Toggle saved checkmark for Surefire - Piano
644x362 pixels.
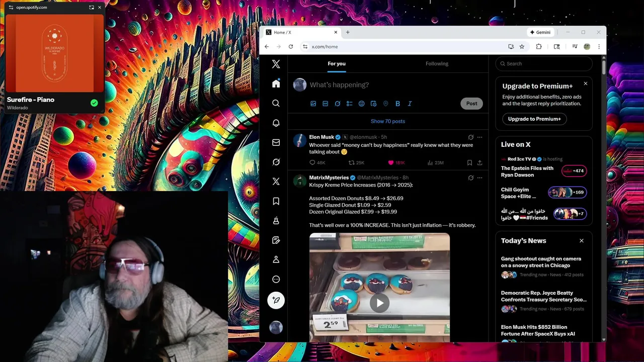(94, 103)
